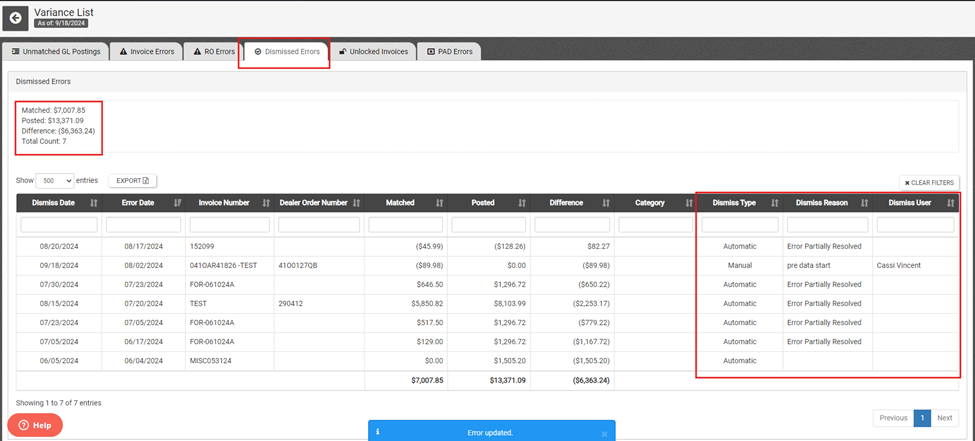Image resolution: width=975 pixels, height=441 pixels.
Task: Focus the Dealer Order Number filter field
Action: tap(319, 225)
